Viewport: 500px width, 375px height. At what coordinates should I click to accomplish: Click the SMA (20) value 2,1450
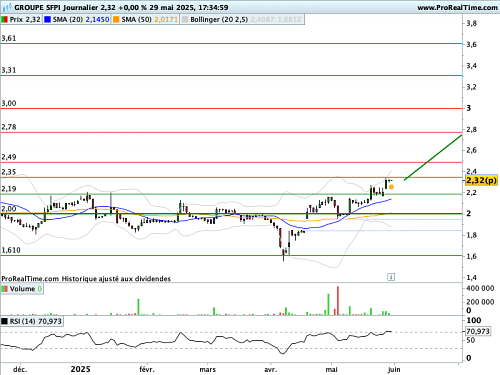click(x=97, y=20)
